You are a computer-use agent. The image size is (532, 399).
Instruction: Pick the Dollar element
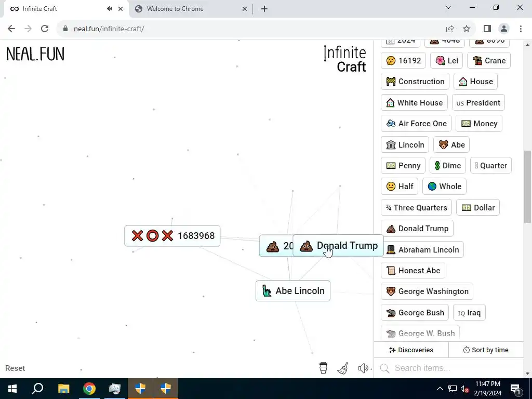tap(478, 207)
